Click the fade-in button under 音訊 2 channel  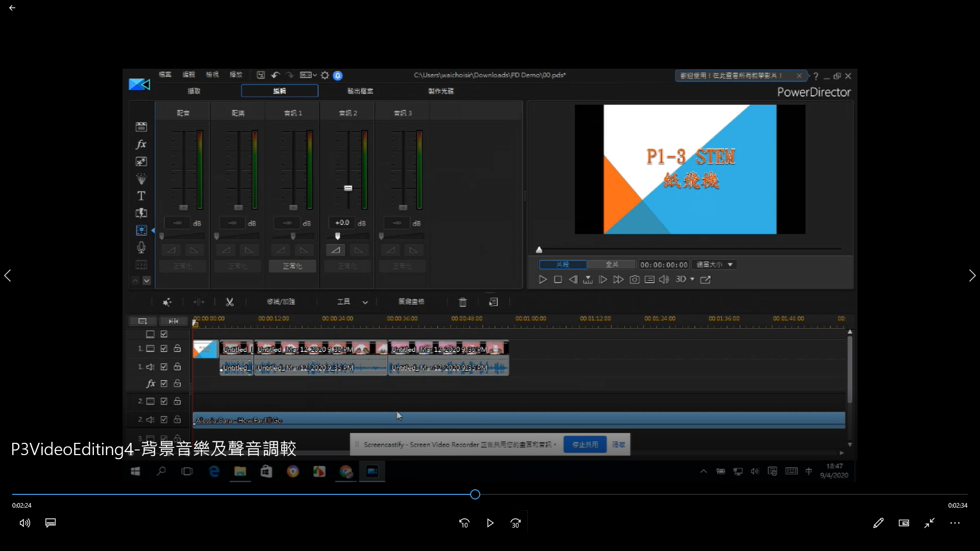coord(335,251)
